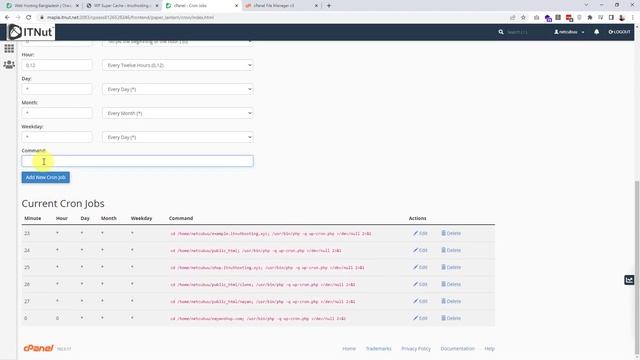Click the cPanel logo in footer

coord(39,348)
